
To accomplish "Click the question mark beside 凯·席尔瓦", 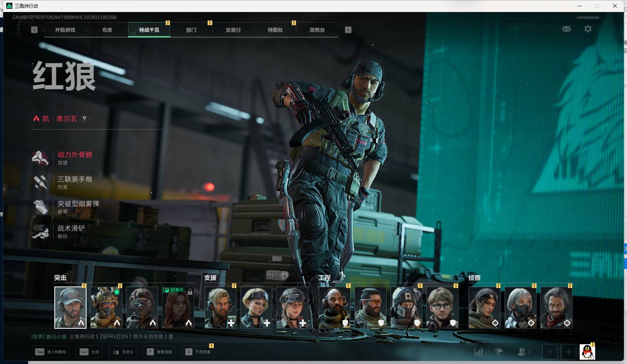I will pyautogui.click(x=84, y=119).
